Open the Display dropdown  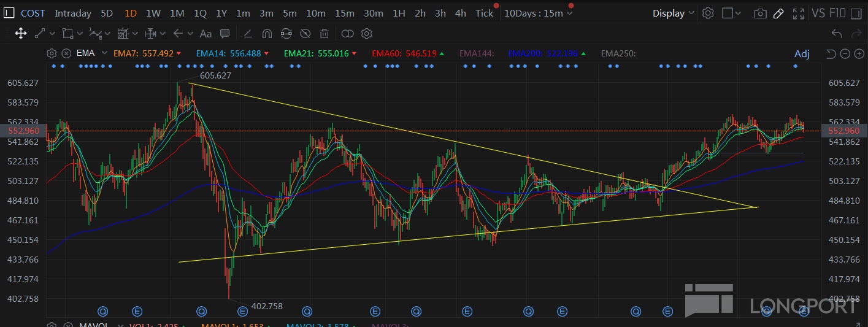673,13
